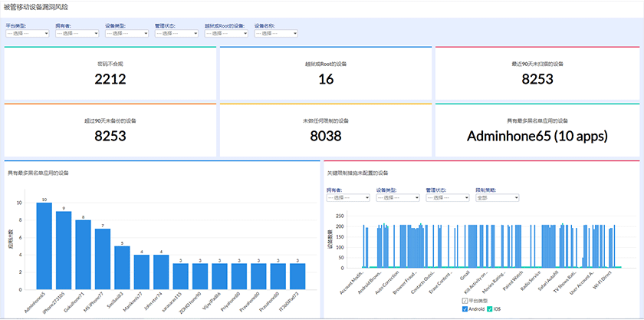644x320 pixels.
Task: Open the 限制策略 dropdown showing 全部
Action: [x=496, y=197]
